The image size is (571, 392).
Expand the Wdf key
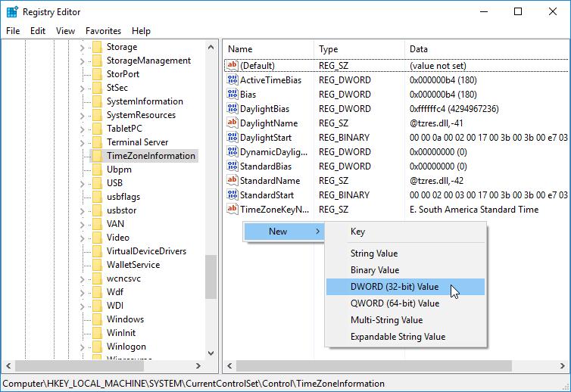[x=83, y=293]
